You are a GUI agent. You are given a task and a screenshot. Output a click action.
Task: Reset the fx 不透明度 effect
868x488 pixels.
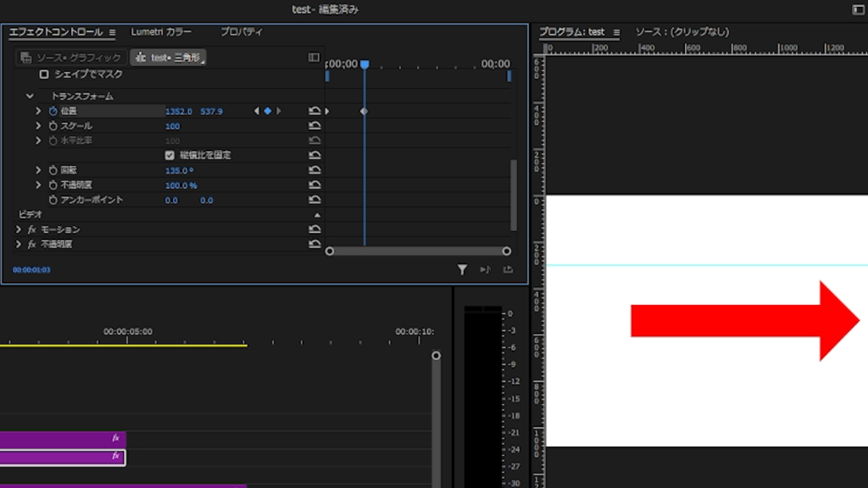point(314,244)
